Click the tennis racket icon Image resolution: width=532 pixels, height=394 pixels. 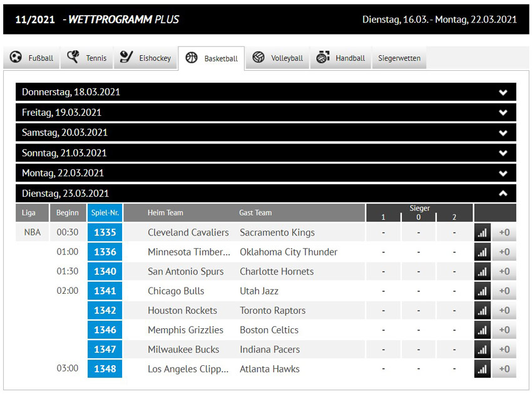tap(73, 57)
